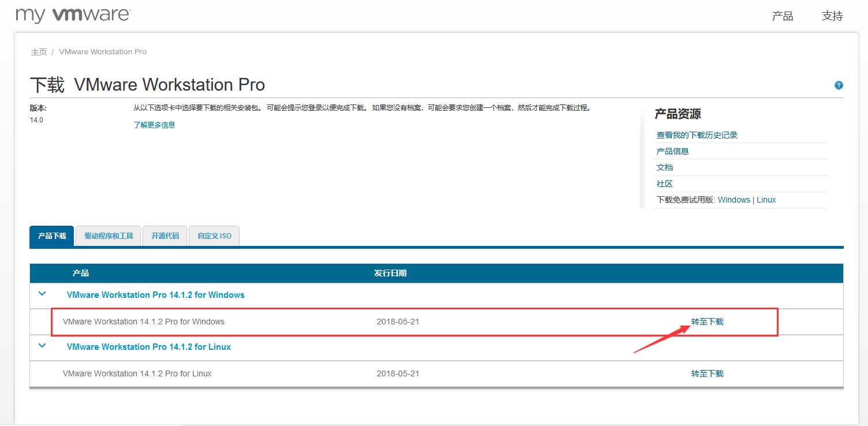Open the 支持 top menu
The image size is (868, 426).
coord(832,16)
